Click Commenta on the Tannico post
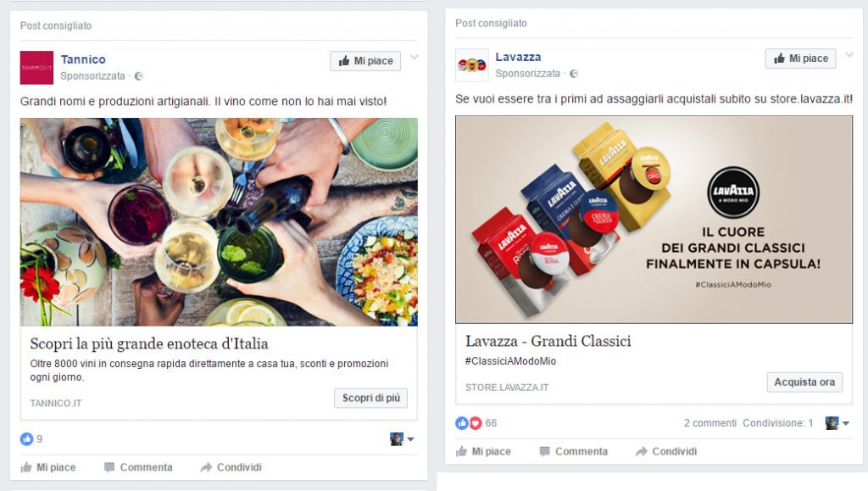The width and height of the screenshot is (868, 491). tap(138, 467)
